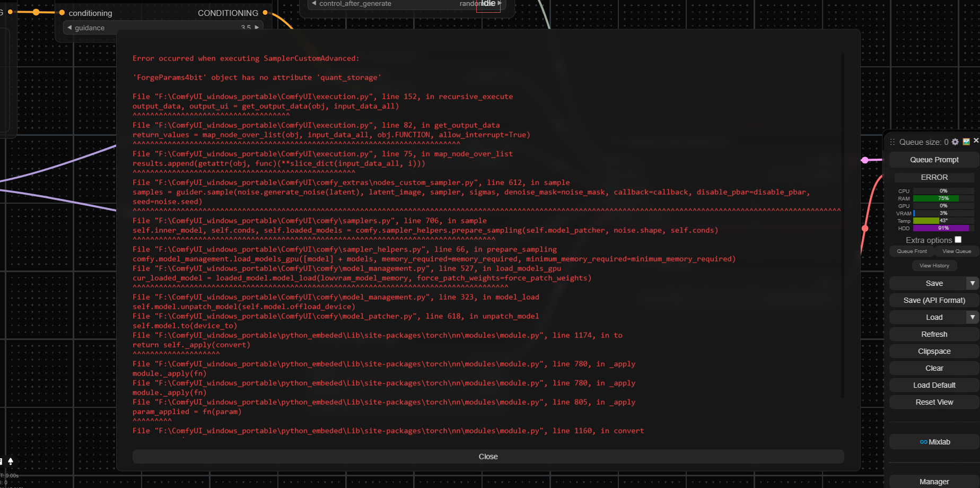This screenshot has width=980, height=488.
Task: Click the ERROR status label
Action: pos(934,177)
